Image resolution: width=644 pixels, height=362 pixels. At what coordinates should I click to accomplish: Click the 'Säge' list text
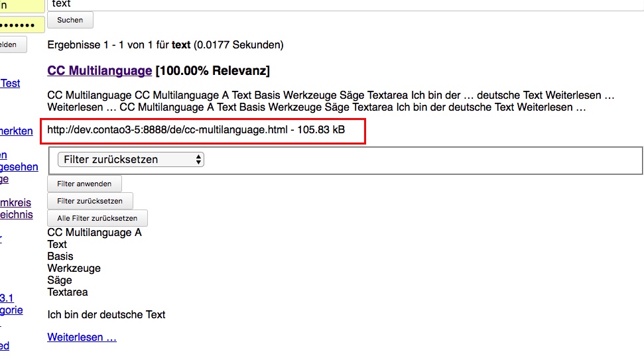tap(60, 280)
